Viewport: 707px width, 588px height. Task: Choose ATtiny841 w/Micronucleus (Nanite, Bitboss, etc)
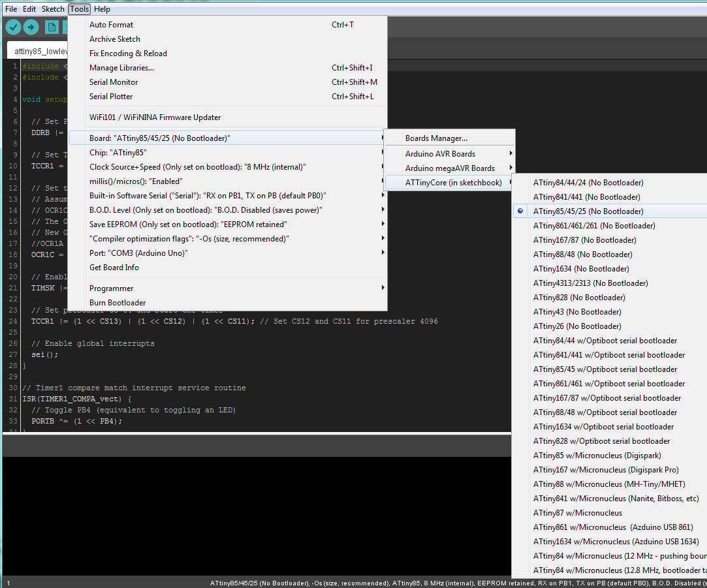click(610, 499)
